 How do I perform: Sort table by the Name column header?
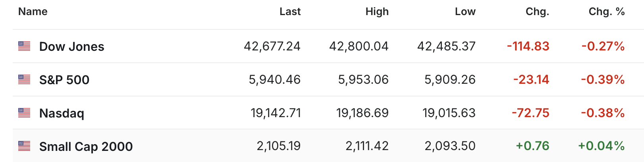point(33,12)
